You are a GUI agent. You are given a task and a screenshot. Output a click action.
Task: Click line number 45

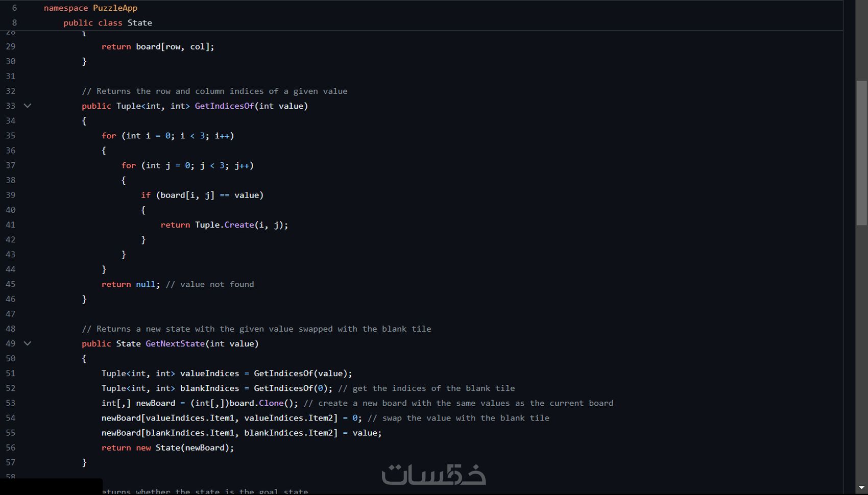click(10, 284)
